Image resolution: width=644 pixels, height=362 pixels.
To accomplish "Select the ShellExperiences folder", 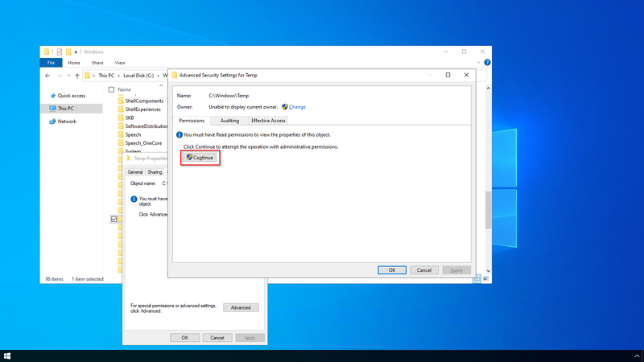I will point(143,109).
